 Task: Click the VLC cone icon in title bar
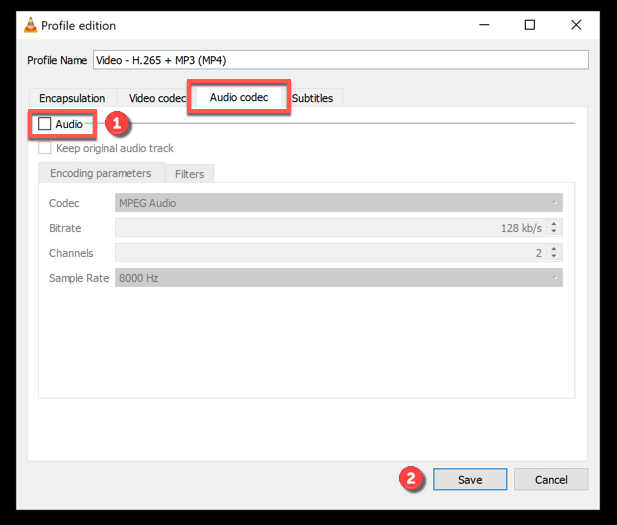click(x=30, y=25)
